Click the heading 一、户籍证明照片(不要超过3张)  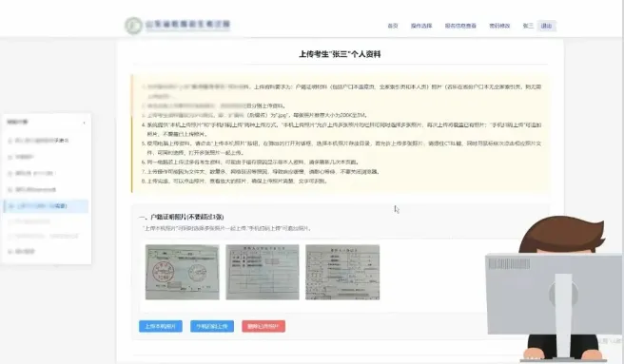pyautogui.click(x=181, y=217)
